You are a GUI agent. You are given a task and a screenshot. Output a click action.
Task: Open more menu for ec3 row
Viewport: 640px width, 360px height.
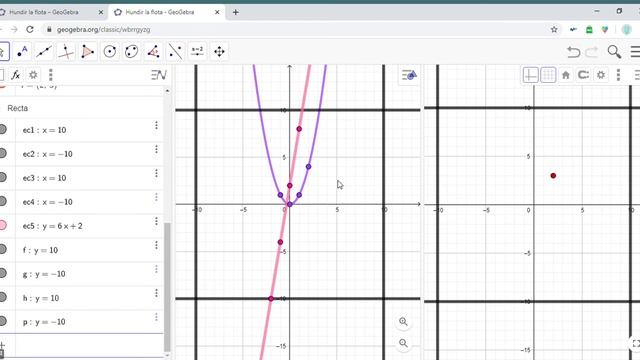[x=156, y=173]
